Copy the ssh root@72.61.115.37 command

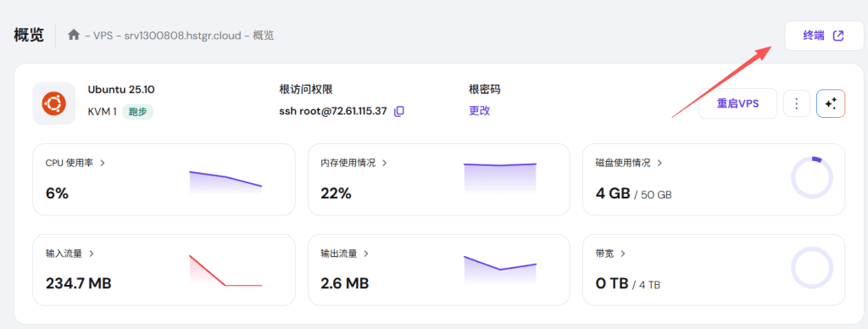[x=399, y=111]
